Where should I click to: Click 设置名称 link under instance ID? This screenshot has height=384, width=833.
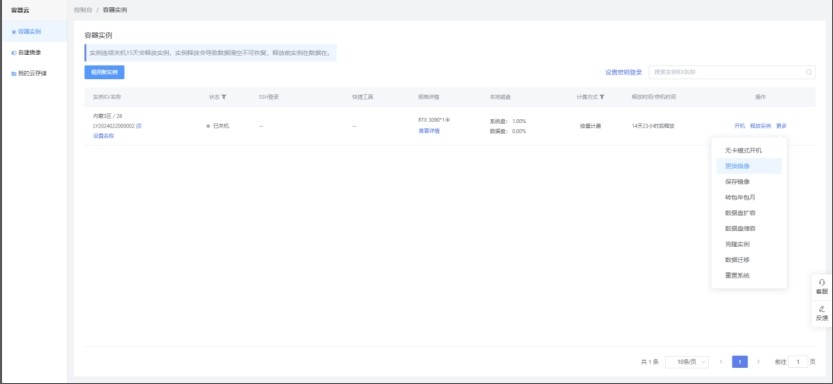click(x=104, y=135)
